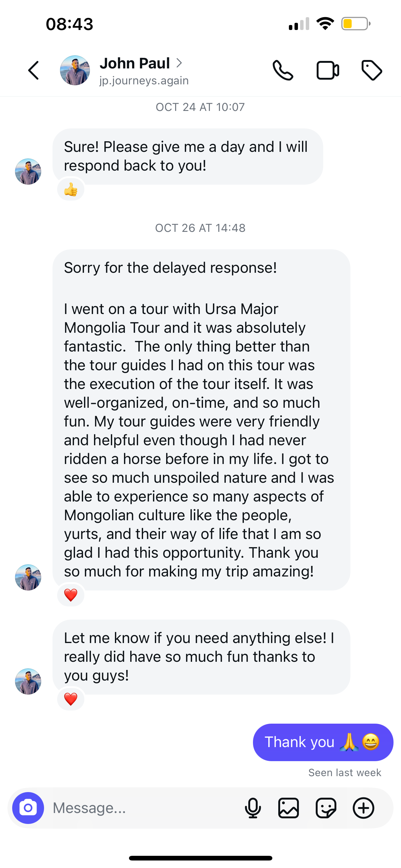
Task: Open the sticker picker icon
Action: point(326,808)
